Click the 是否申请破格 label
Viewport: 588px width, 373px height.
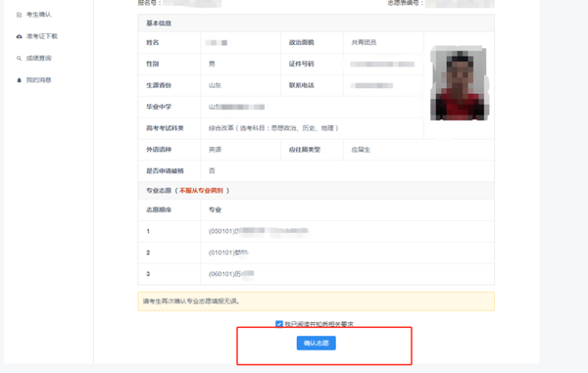tap(165, 170)
